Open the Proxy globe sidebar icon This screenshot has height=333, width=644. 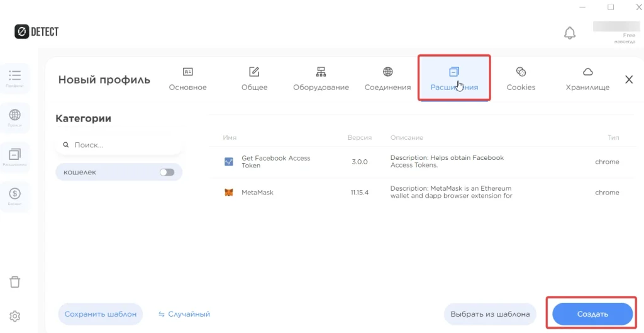coord(15,118)
